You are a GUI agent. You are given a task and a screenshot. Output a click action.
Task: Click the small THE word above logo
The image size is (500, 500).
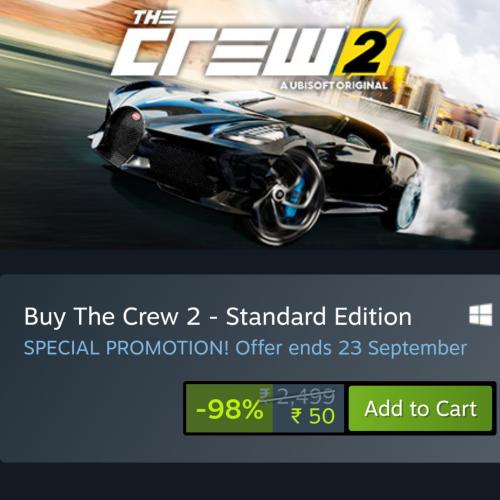pyautogui.click(x=155, y=17)
